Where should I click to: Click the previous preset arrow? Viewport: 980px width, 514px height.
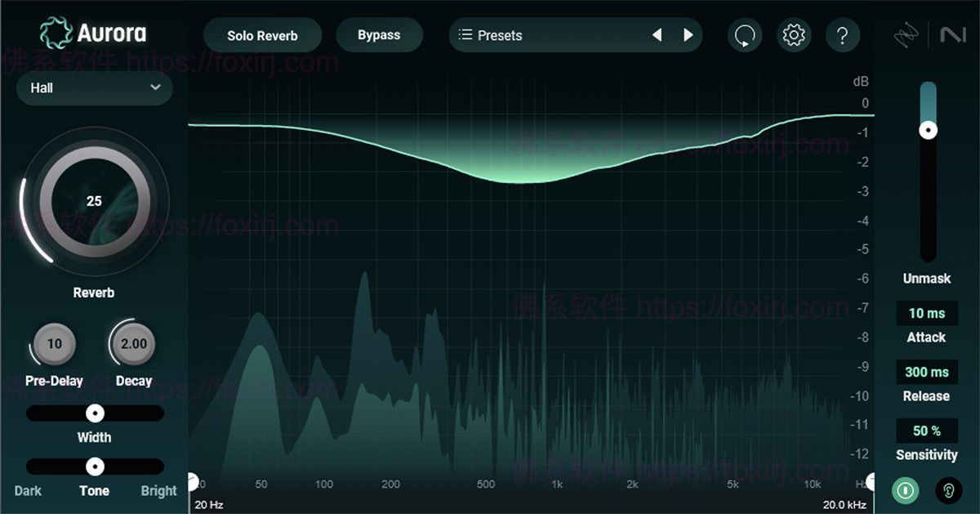coord(657,35)
